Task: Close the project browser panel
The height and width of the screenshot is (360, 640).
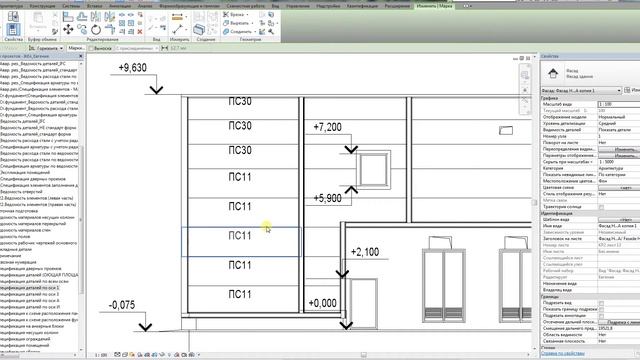Action: (x=80, y=56)
